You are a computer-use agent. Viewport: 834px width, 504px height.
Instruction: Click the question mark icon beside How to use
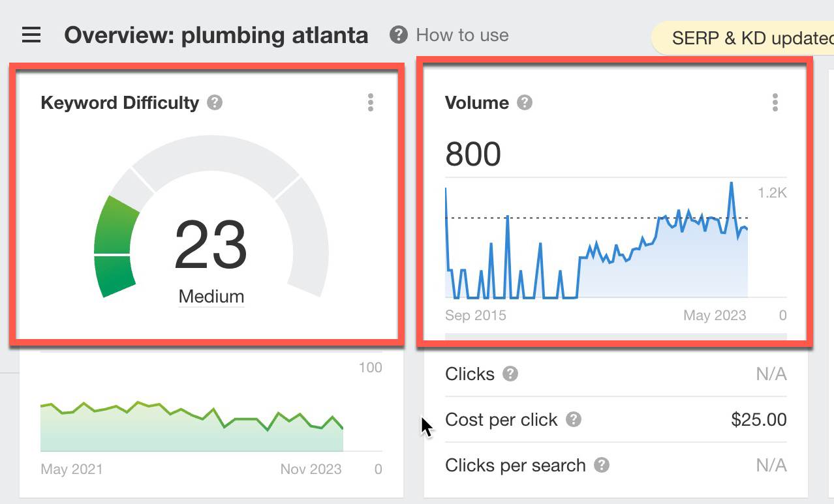tap(398, 35)
